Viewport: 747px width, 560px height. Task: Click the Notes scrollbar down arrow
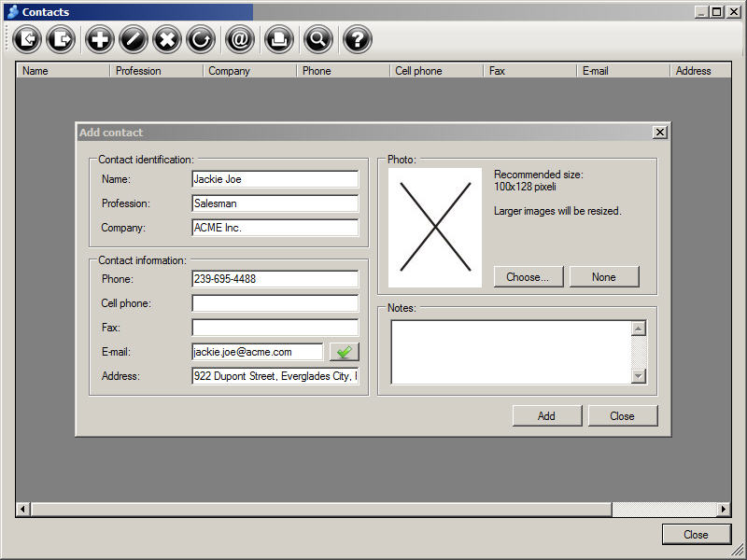[639, 376]
